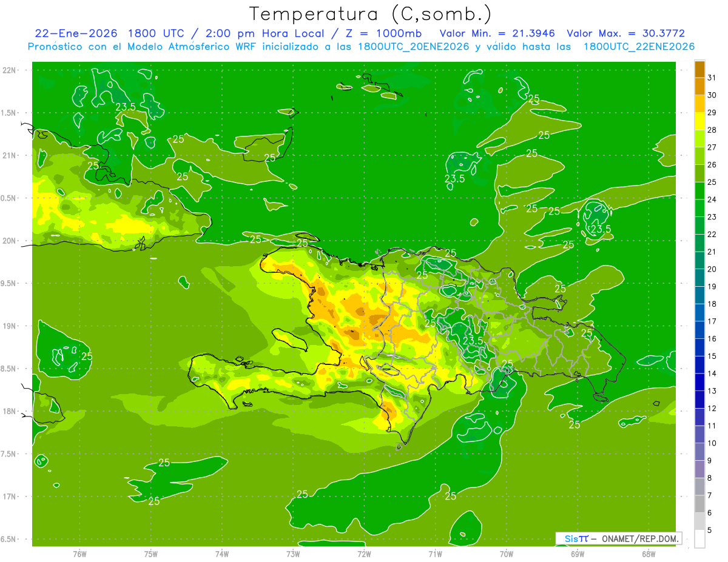Click the "17N" latitude label

10,497
